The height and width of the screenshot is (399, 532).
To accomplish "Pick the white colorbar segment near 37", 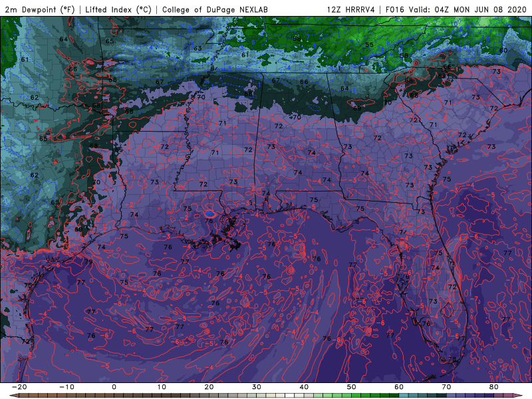I will [x=290, y=396].
